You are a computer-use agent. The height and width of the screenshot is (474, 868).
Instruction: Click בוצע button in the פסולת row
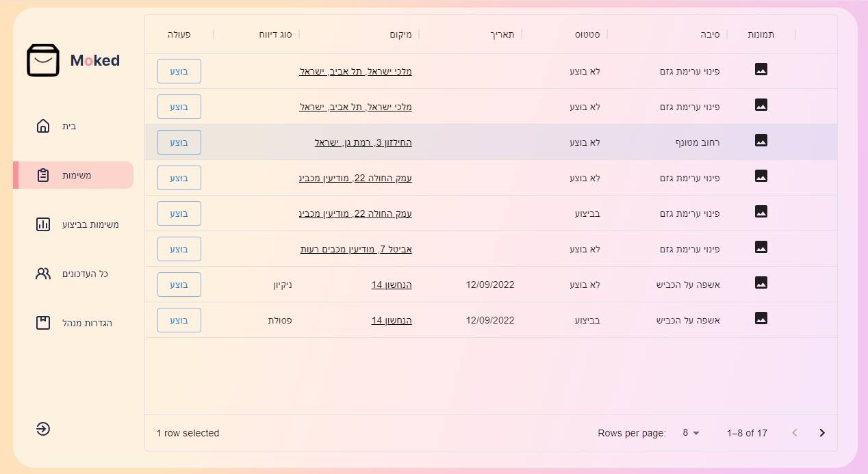click(179, 320)
